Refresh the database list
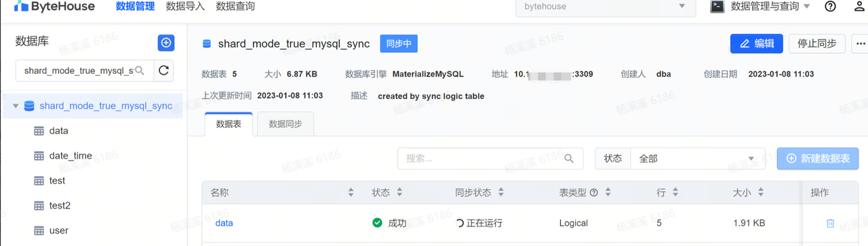Image resolution: width=868 pixels, height=246 pixels. [x=163, y=70]
